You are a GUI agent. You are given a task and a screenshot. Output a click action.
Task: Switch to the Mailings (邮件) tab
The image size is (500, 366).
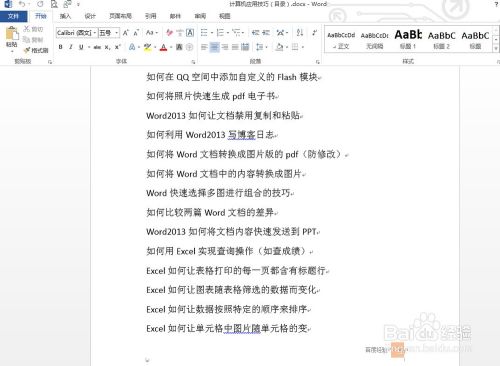coord(175,16)
